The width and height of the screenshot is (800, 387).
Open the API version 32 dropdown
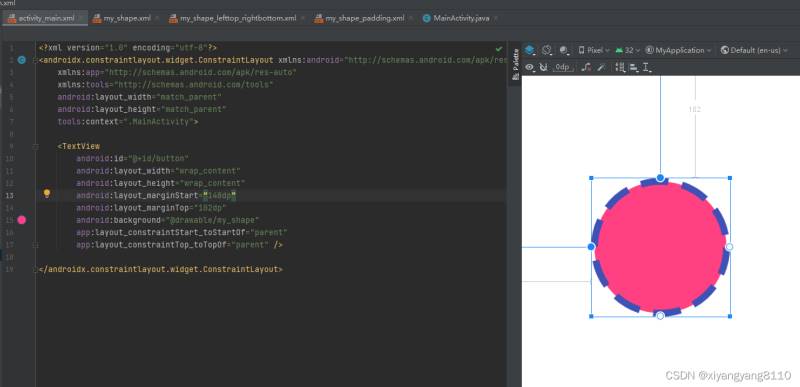coord(628,50)
